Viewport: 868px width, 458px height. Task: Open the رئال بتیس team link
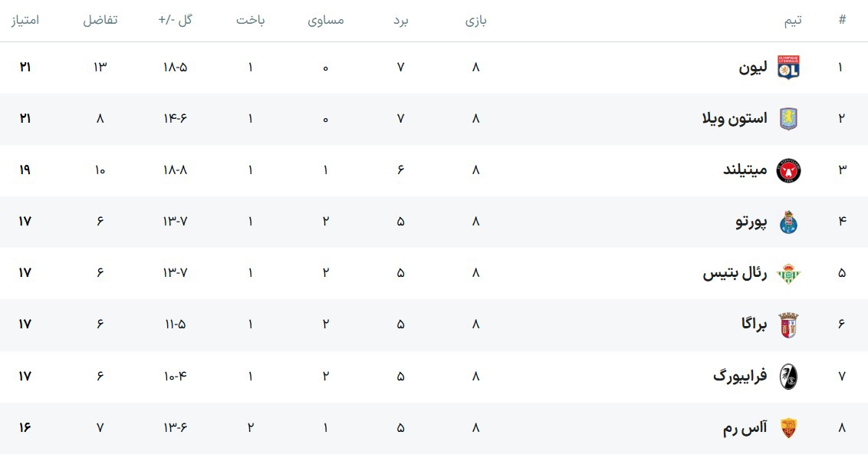[735, 273]
